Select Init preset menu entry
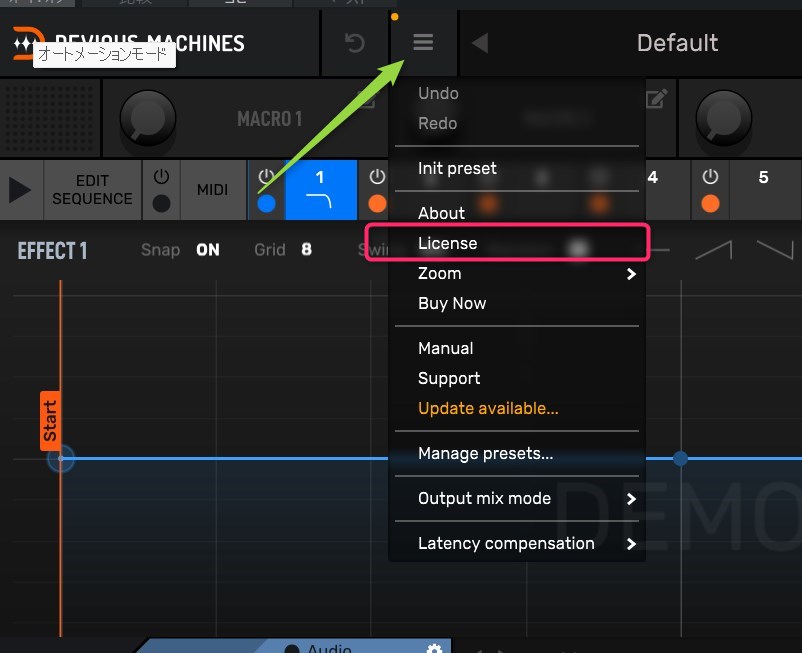 point(457,168)
